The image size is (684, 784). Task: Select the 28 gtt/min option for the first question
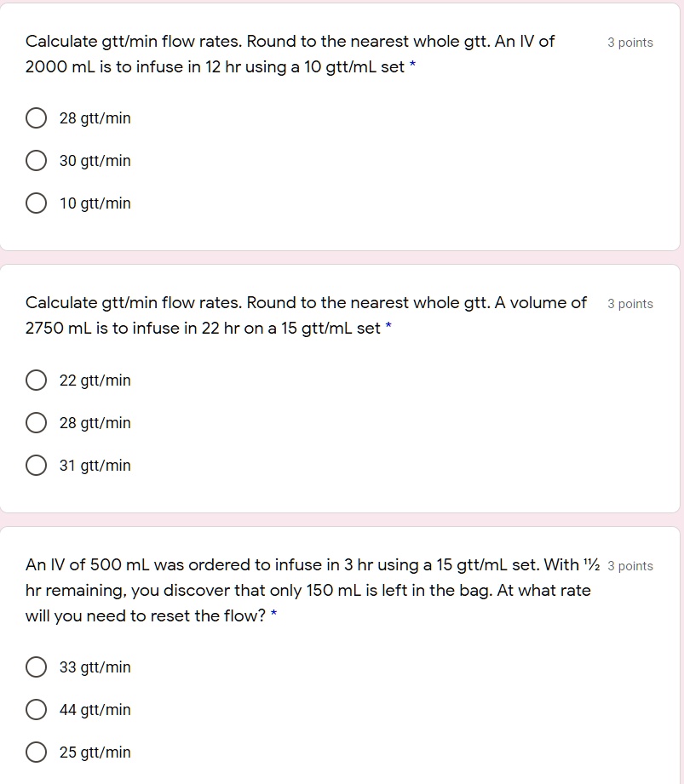tap(36, 117)
